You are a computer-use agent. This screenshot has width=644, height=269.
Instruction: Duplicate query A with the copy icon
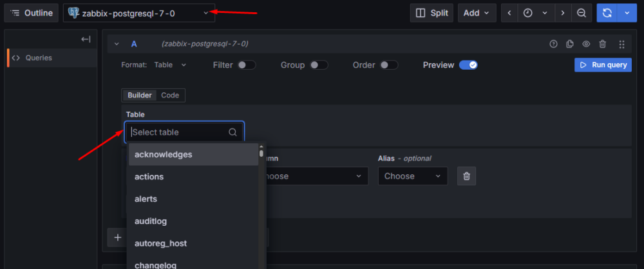point(570,44)
